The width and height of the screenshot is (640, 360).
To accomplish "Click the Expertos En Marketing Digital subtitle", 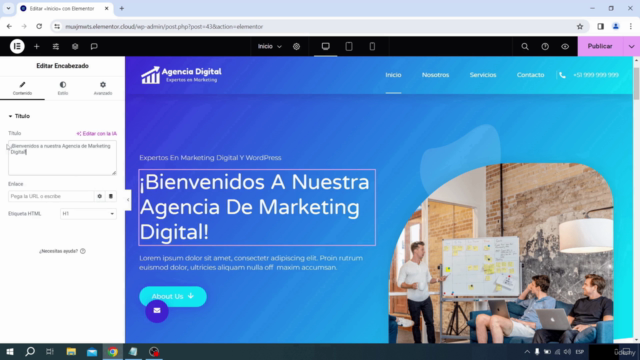I will tap(210, 158).
